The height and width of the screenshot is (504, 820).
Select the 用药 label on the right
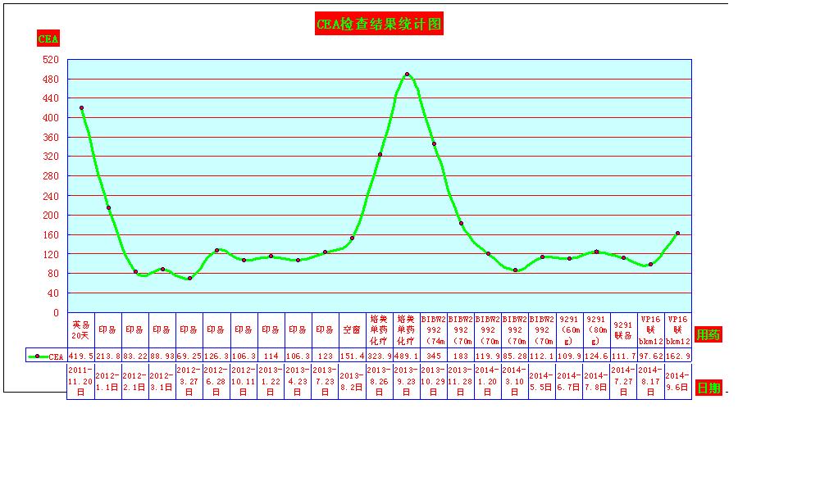[x=708, y=334]
